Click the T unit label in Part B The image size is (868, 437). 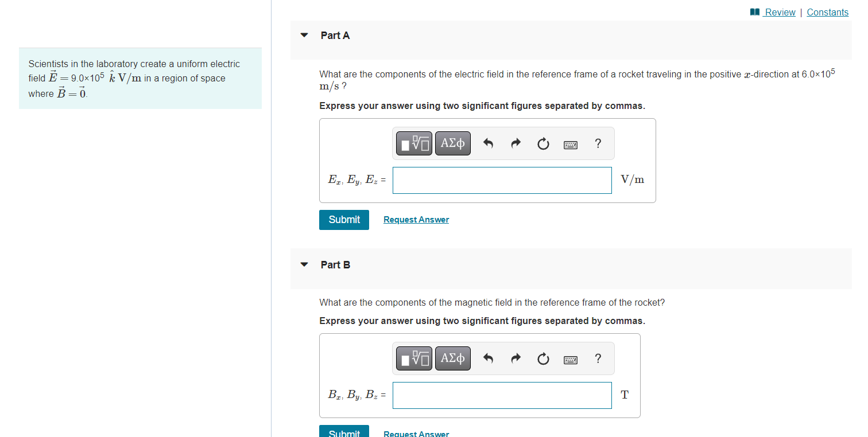click(x=625, y=395)
